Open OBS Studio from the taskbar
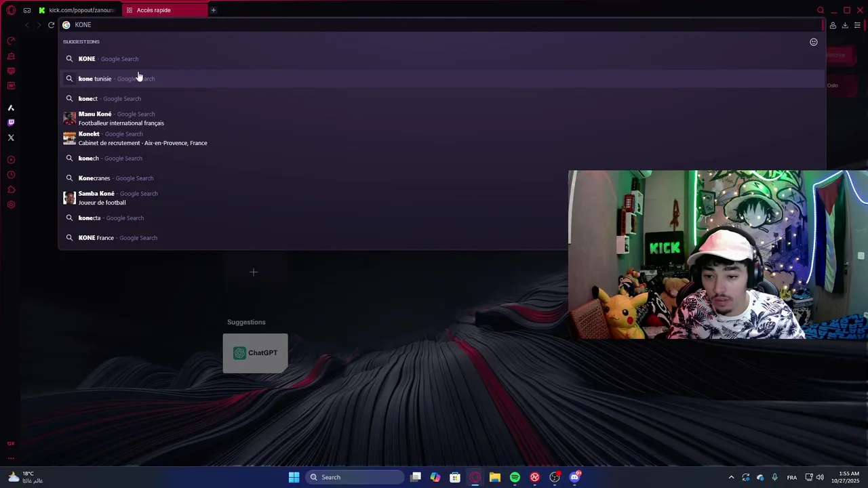Viewport: 868px width, 488px height. (555, 477)
